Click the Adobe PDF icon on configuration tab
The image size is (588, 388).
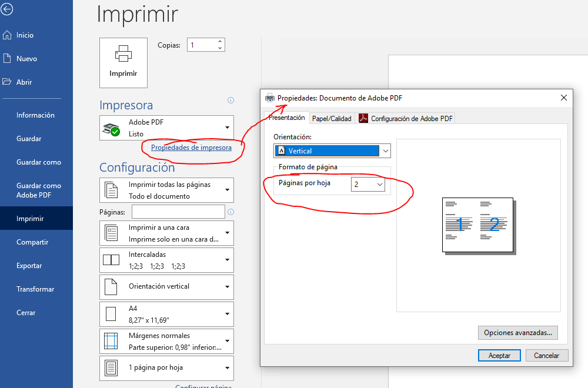point(363,119)
